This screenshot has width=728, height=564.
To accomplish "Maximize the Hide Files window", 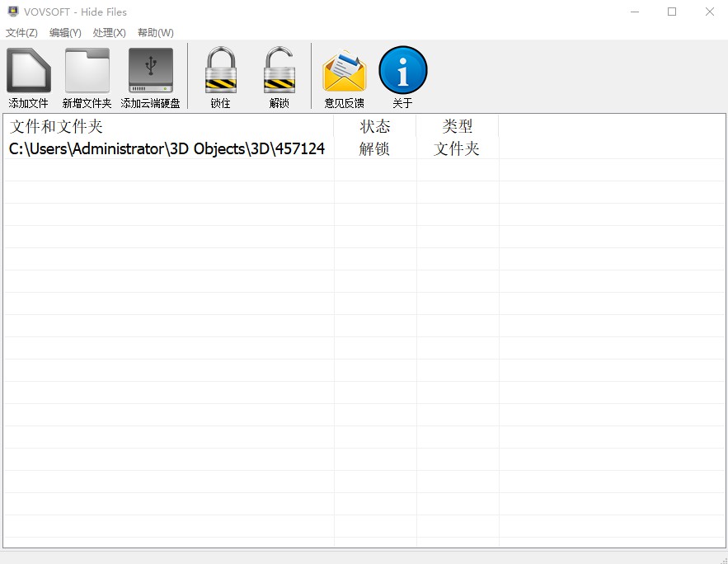I will [672, 12].
